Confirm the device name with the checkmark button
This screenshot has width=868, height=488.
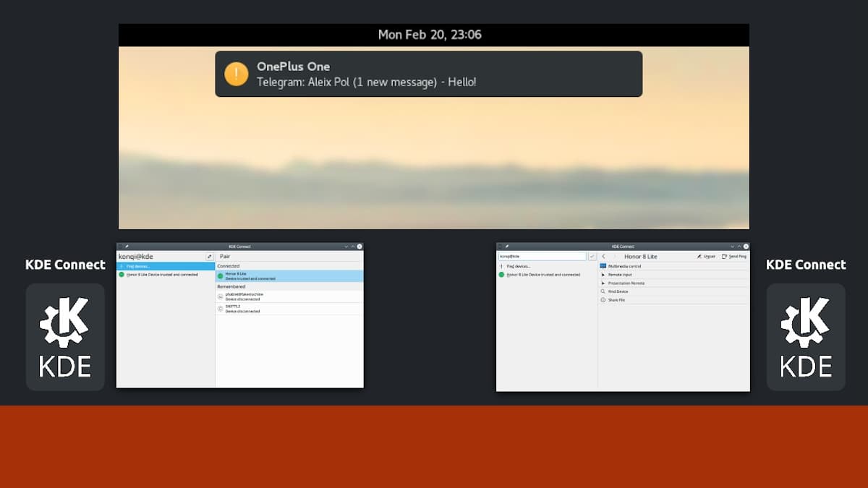pyautogui.click(x=592, y=256)
